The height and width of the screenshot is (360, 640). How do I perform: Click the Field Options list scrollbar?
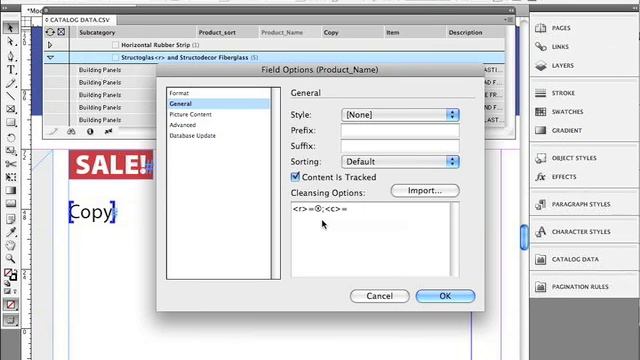point(276,183)
